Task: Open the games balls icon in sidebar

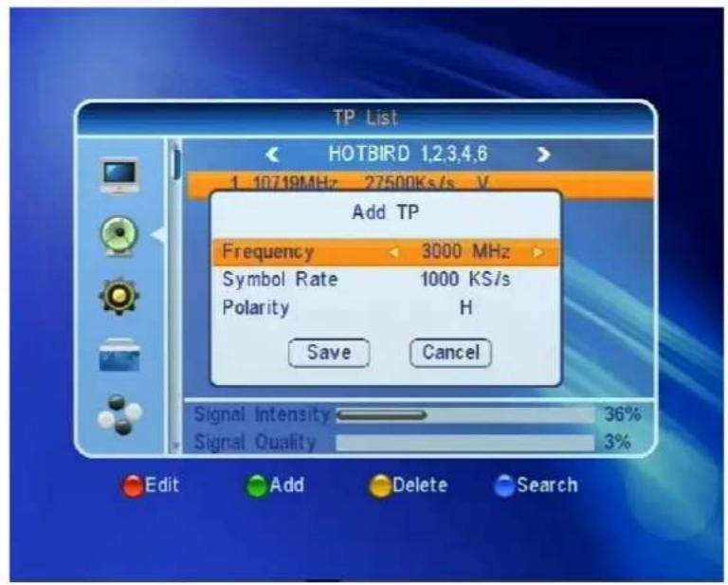Action: [x=120, y=414]
